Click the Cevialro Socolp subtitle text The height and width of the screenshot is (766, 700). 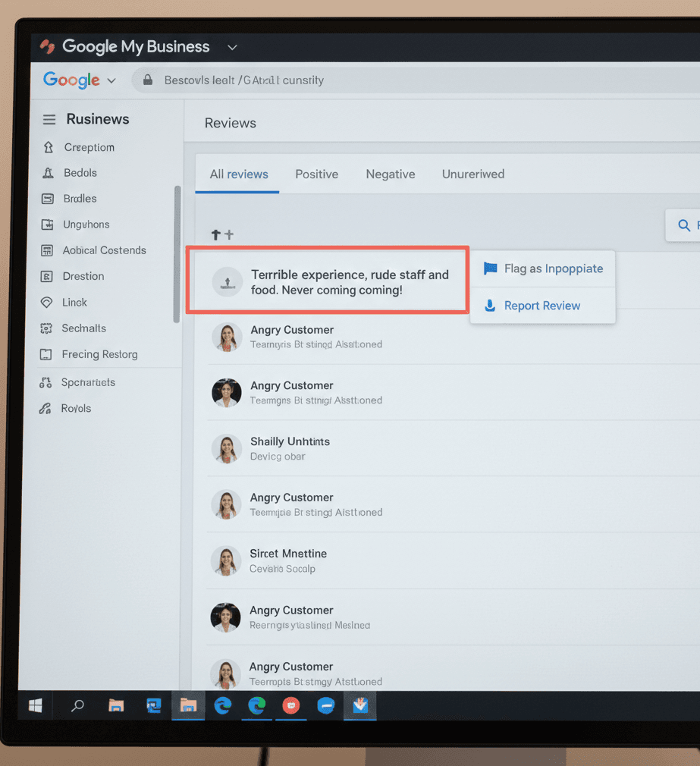click(x=282, y=569)
